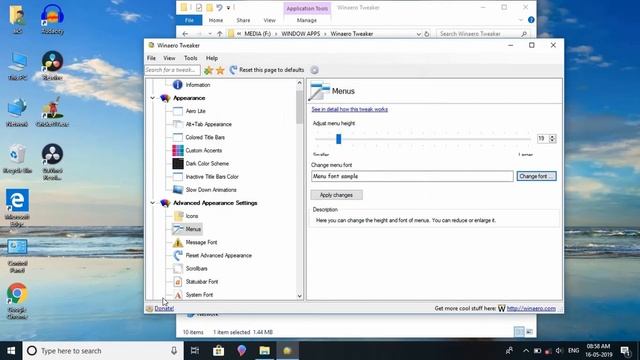Open the Scrollbars tweak

pyautogui.click(x=196, y=269)
